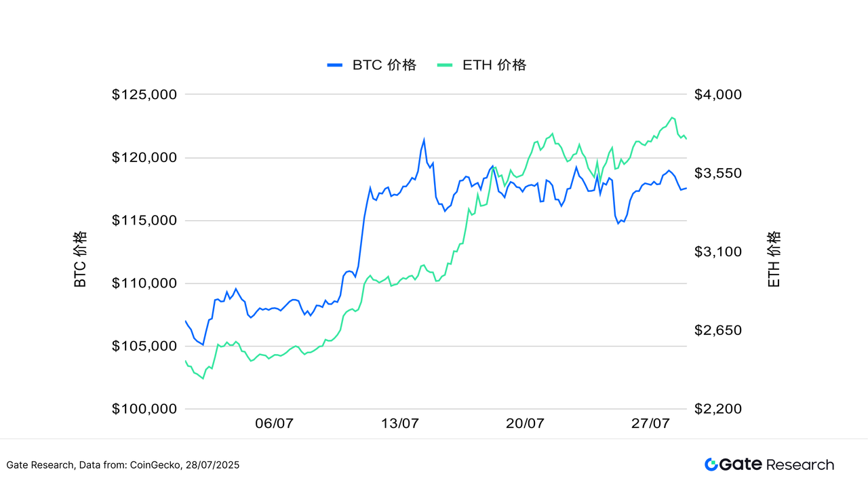
Task: Select the 27/07 date axis label
Action: point(650,424)
